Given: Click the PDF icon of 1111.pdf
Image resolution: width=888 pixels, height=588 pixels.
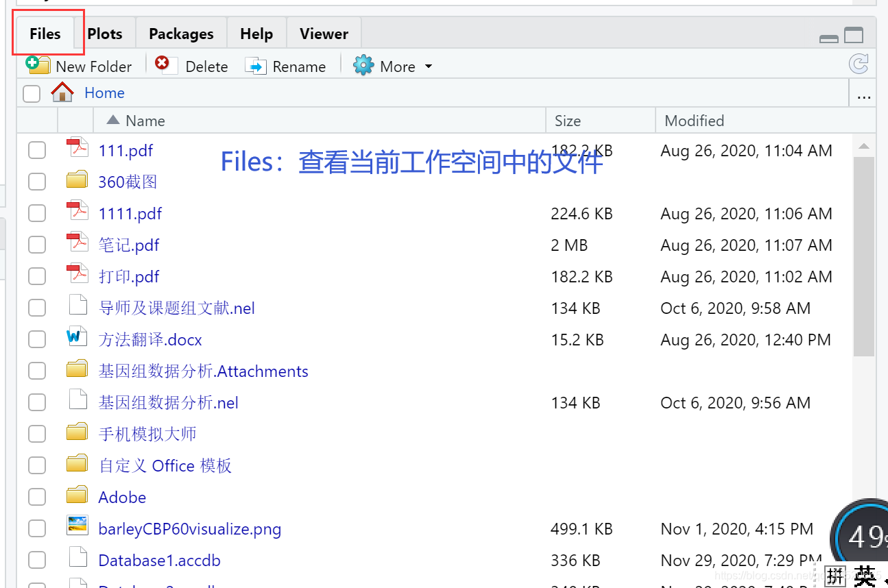Looking at the screenshot, I should coord(77,210).
